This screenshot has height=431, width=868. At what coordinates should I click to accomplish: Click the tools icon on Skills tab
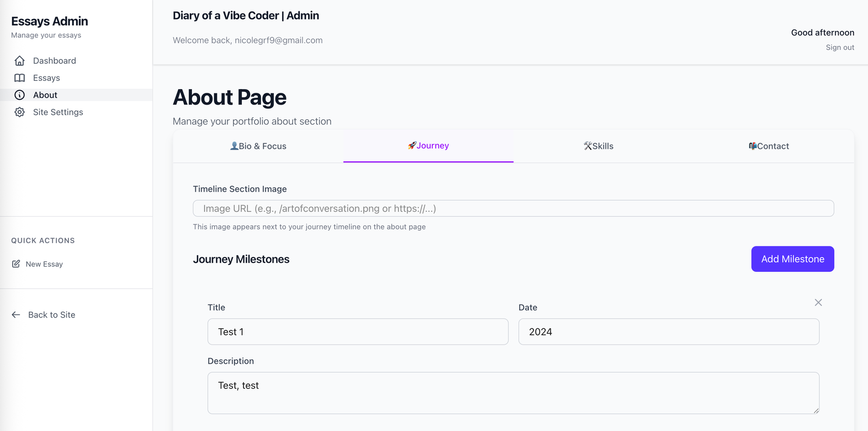(588, 146)
